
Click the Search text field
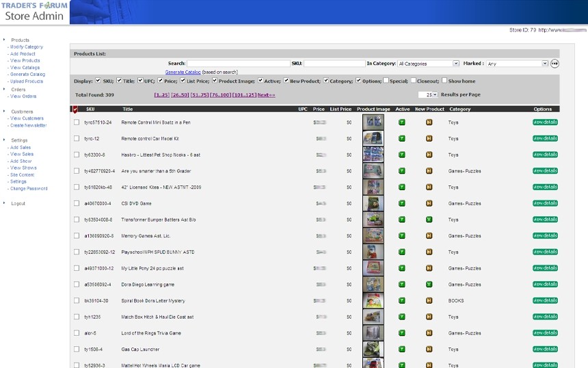click(x=239, y=64)
